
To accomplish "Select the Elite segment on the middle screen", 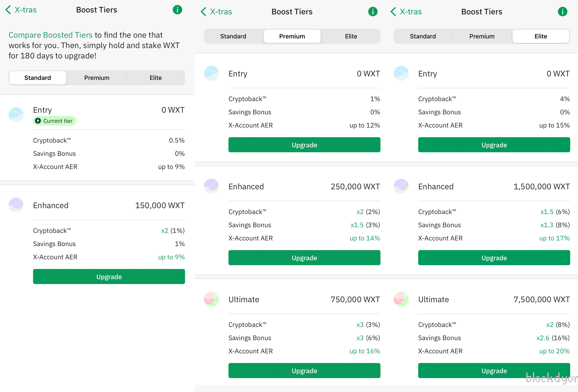I will (x=351, y=36).
